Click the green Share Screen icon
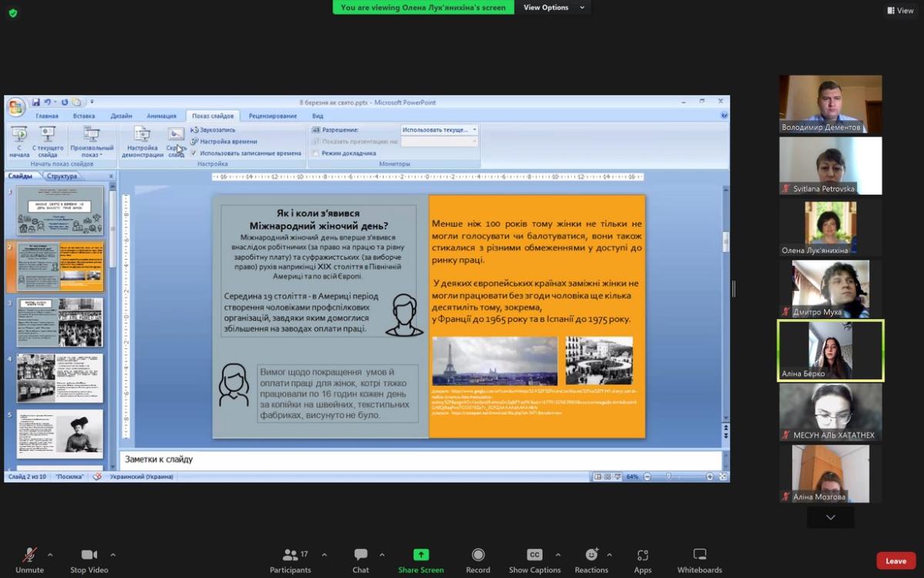The width and height of the screenshot is (924, 578). pos(421,555)
